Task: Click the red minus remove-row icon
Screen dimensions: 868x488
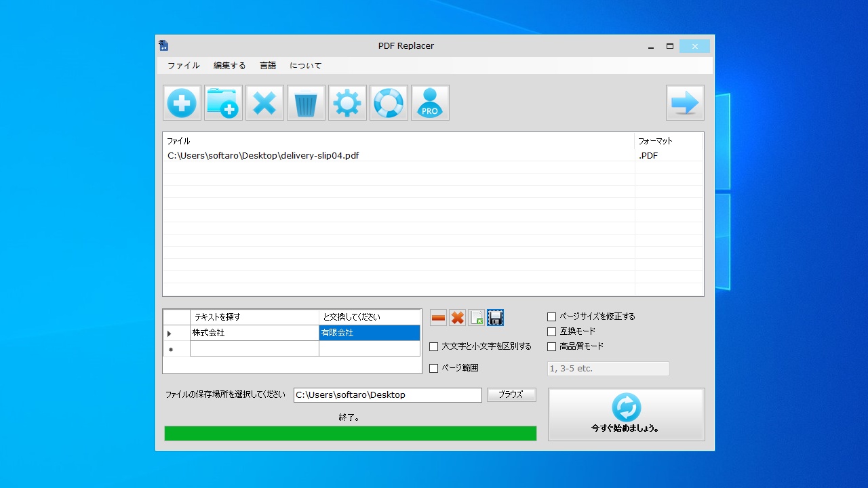Action: [439, 318]
